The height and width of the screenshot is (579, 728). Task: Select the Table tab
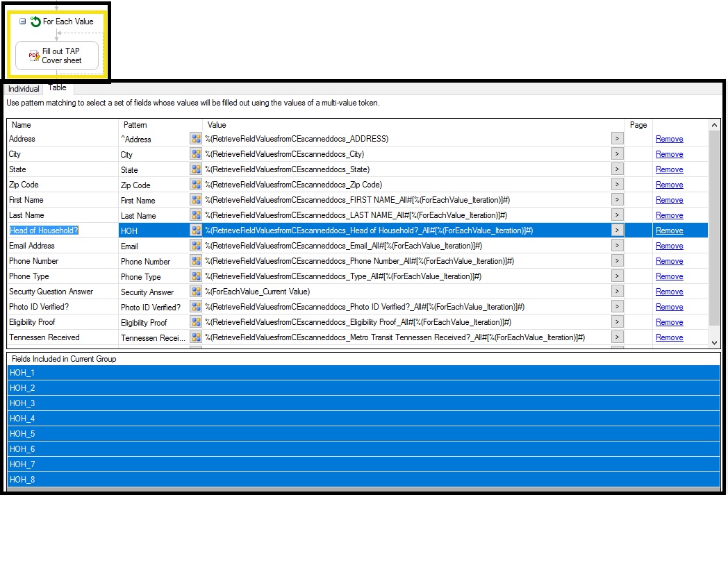click(58, 87)
